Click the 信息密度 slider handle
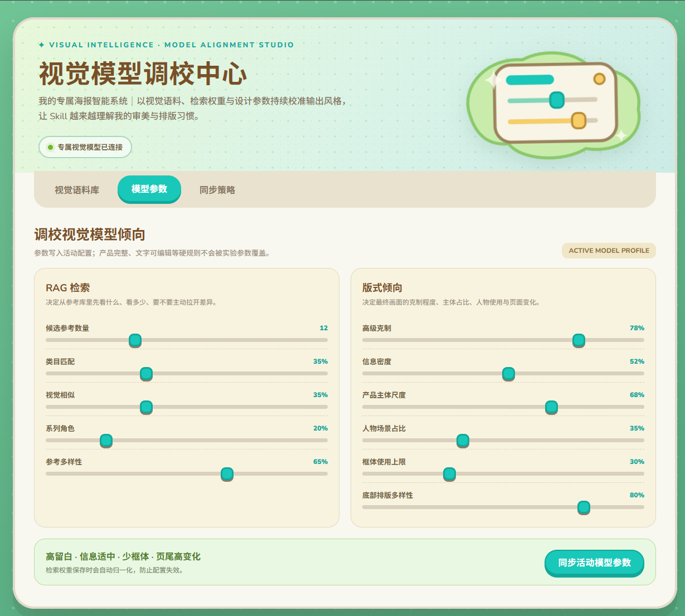This screenshot has height=616, width=685. click(508, 374)
